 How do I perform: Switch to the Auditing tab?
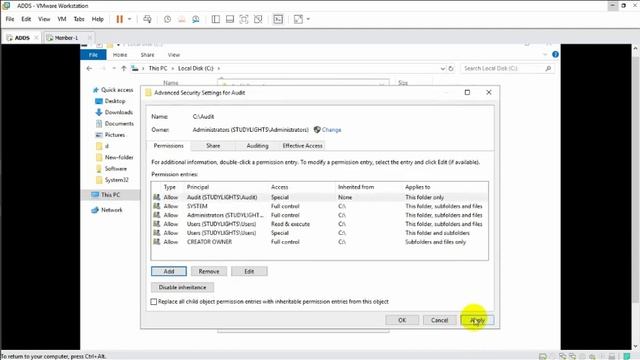tap(257, 146)
